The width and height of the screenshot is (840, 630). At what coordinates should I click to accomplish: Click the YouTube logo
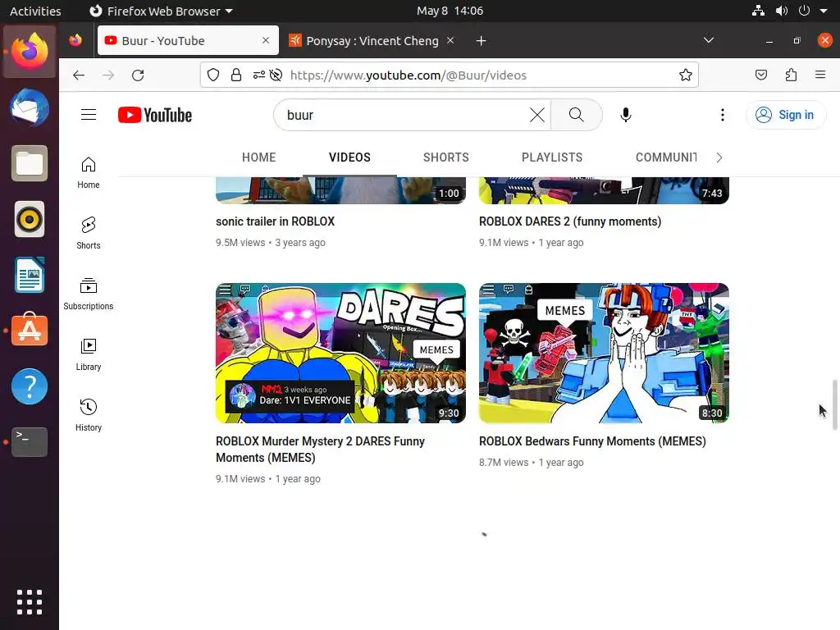[155, 115]
